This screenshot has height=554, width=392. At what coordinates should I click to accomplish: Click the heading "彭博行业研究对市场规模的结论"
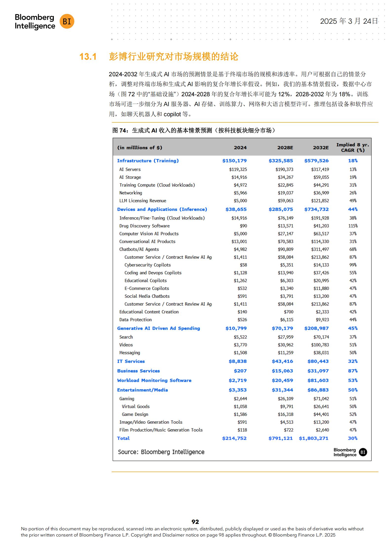click(174, 57)
